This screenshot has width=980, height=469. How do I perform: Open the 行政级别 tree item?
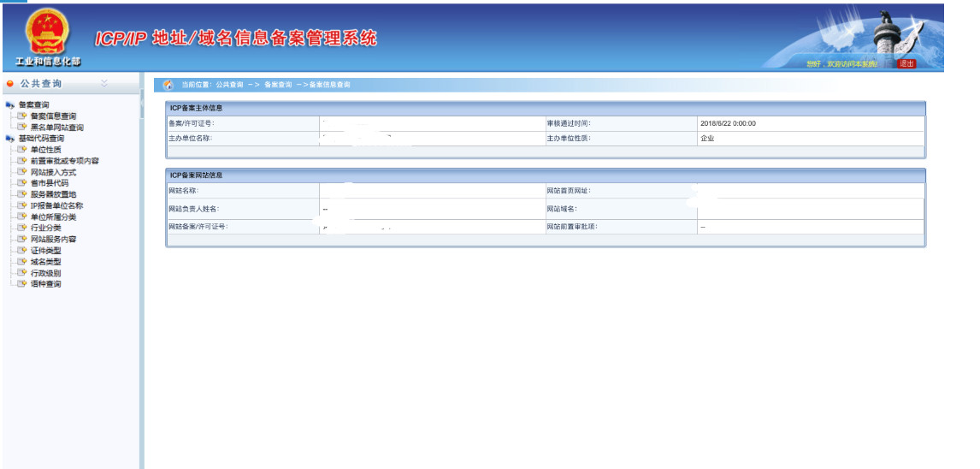[x=45, y=273]
